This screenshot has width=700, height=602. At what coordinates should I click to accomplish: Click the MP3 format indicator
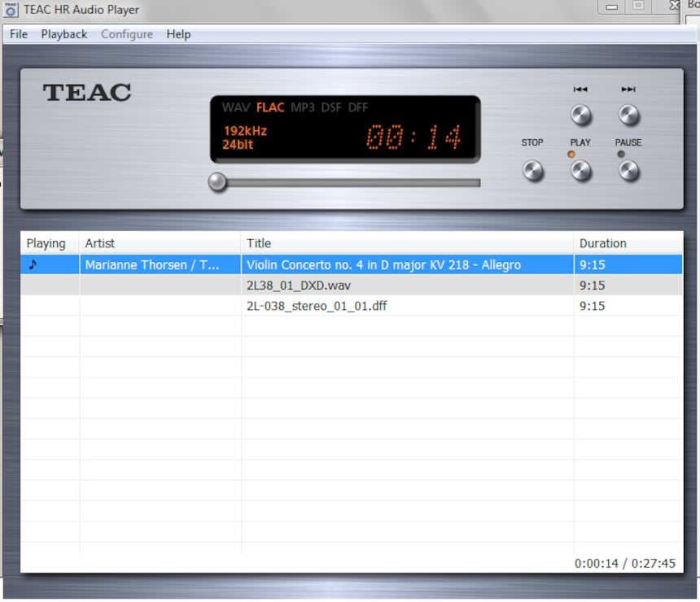point(302,107)
